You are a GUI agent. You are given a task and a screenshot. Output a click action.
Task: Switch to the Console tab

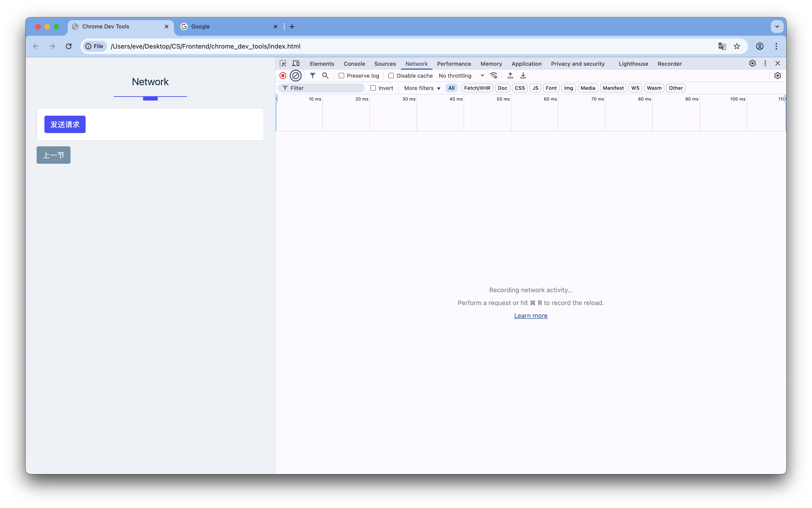click(354, 64)
